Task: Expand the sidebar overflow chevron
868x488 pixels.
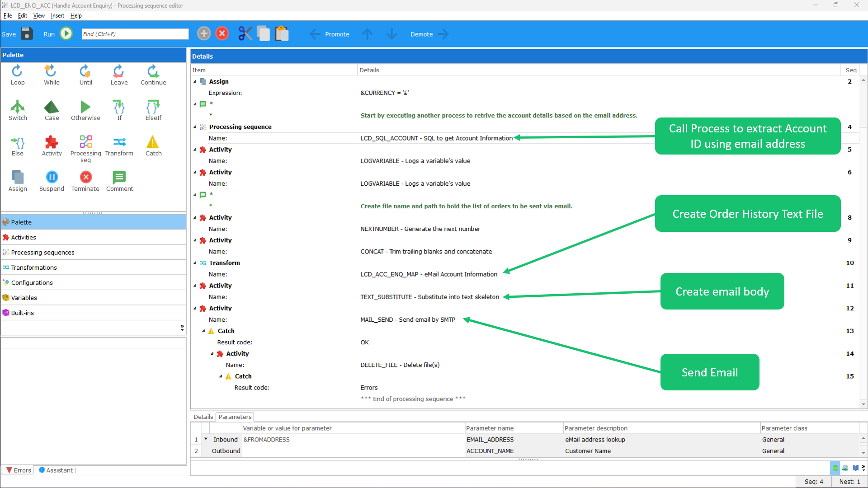Action: pos(182,327)
